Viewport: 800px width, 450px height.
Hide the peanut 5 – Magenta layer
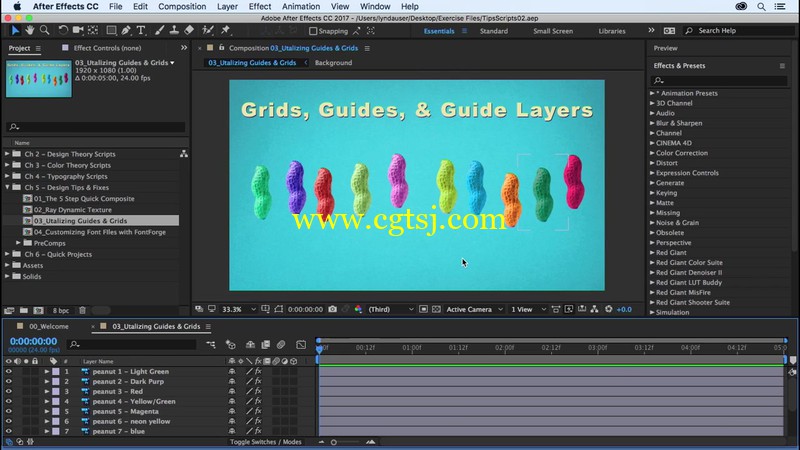coord(9,411)
